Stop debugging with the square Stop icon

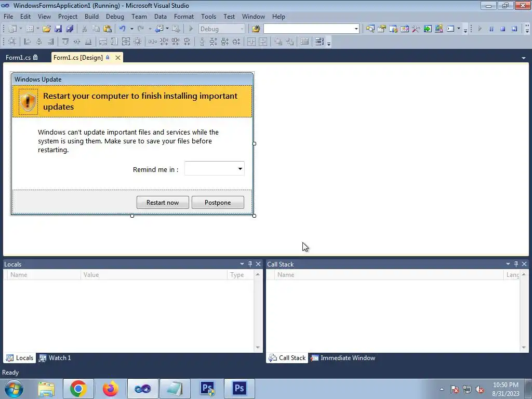click(503, 29)
